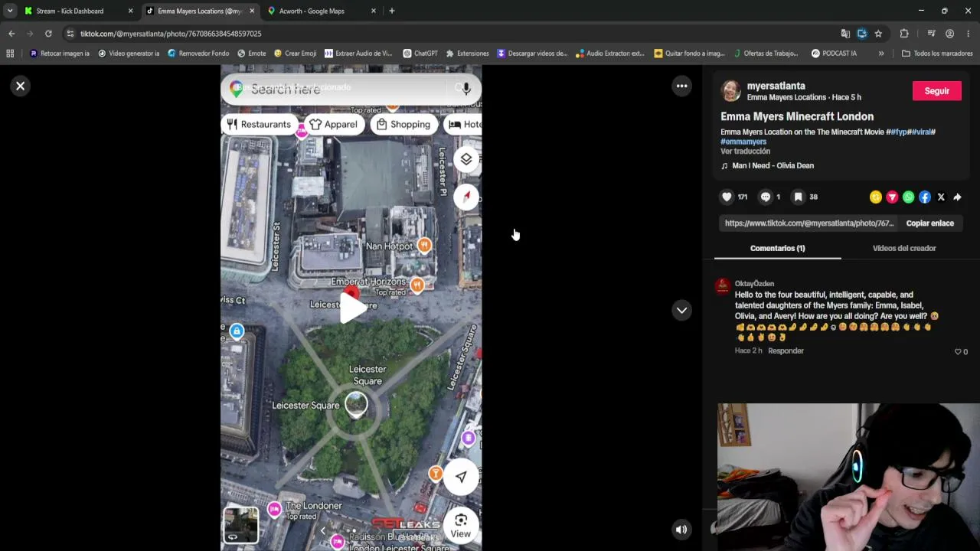The width and height of the screenshot is (980, 551).
Task: Click the pink The Londoner hotel pin
Action: pyautogui.click(x=274, y=509)
